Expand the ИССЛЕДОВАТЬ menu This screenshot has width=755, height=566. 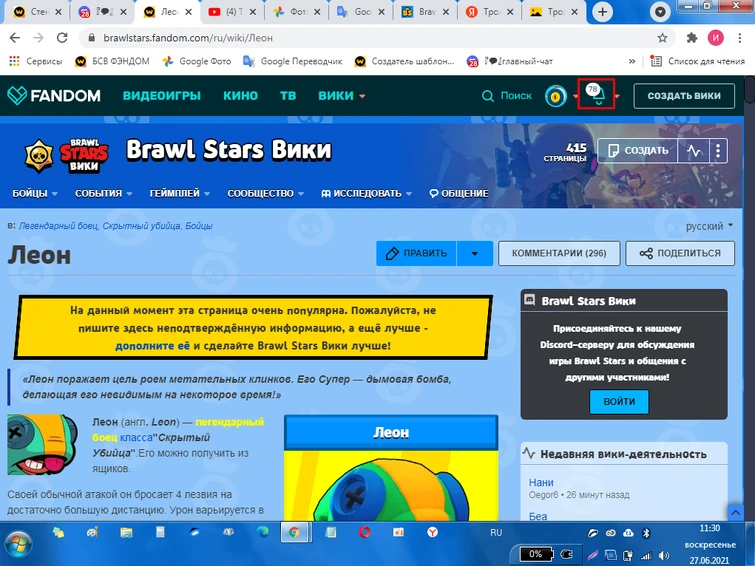(x=366, y=193)
